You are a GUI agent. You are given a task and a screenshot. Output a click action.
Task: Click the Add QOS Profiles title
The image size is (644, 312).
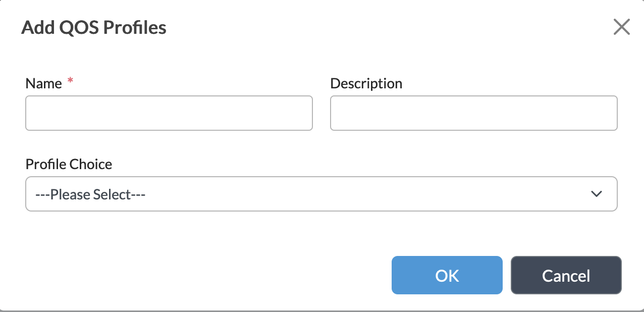pos(93,28)
